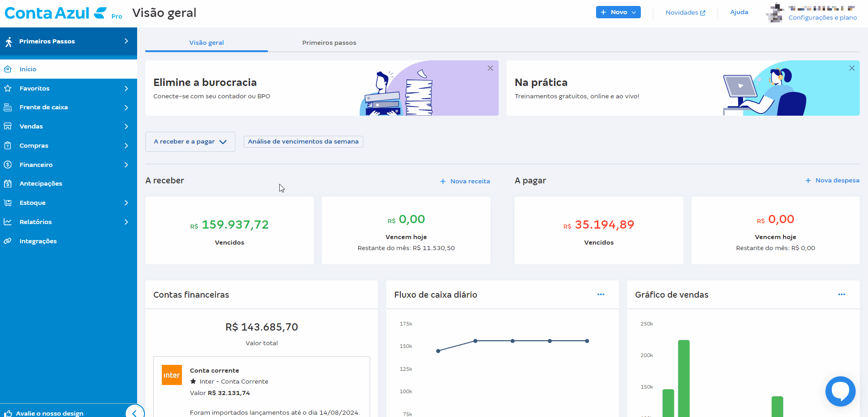Click the Pro plan label beside logo
868x417 pixels.
[117, 16]
